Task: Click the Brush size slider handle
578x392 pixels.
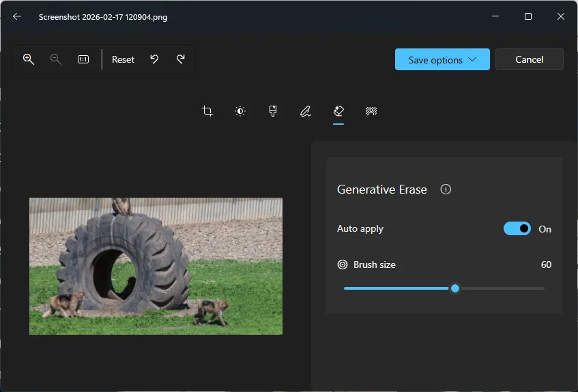Action: point(455,288)
